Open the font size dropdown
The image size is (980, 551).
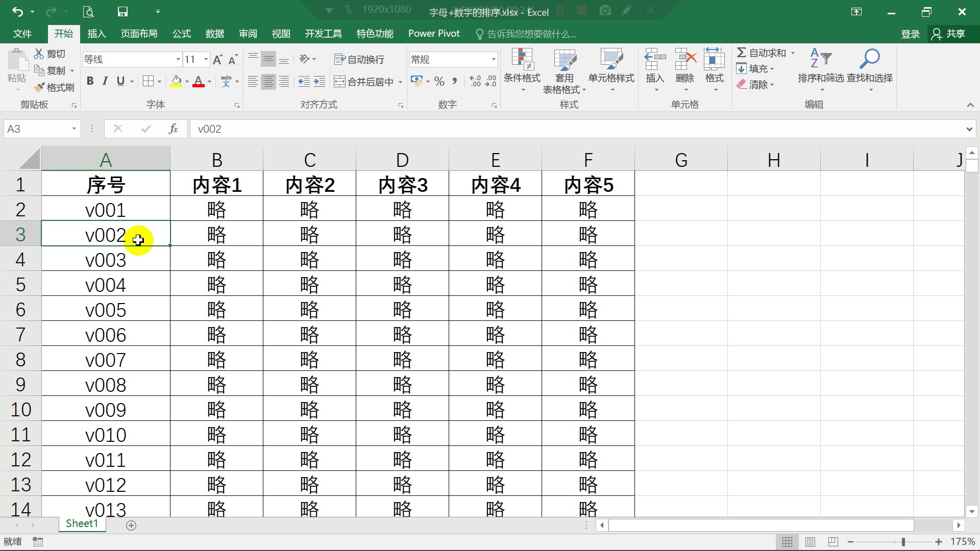tap(206, 59)
